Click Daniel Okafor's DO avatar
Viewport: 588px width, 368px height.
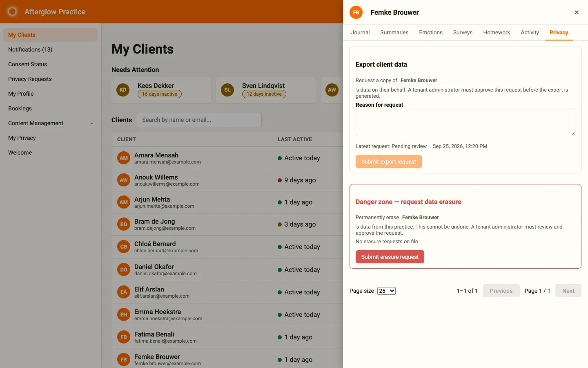tap(124, 269)
